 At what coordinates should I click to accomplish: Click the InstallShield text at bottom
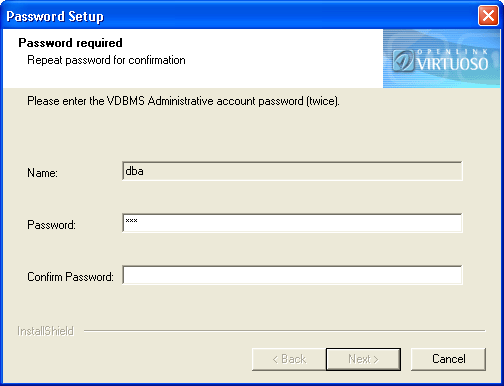(x=45, y=331)
